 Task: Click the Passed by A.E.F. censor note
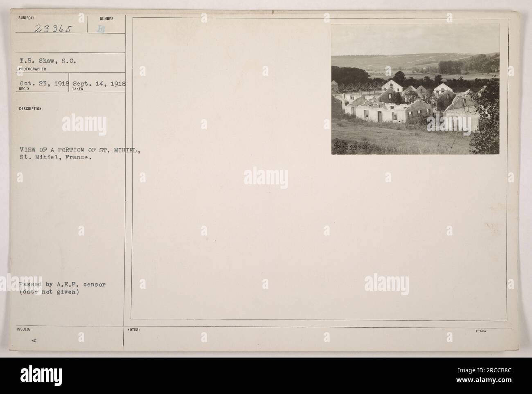[x=62, y=284]
